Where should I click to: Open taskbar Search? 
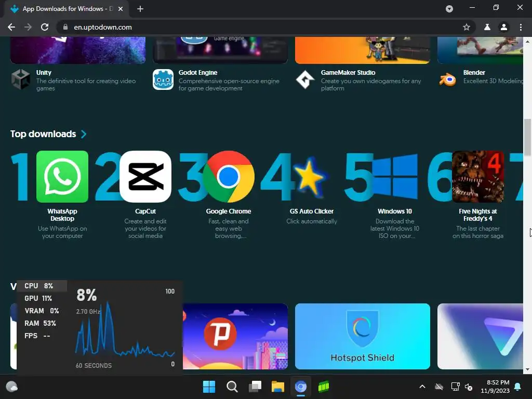[232, 387]
